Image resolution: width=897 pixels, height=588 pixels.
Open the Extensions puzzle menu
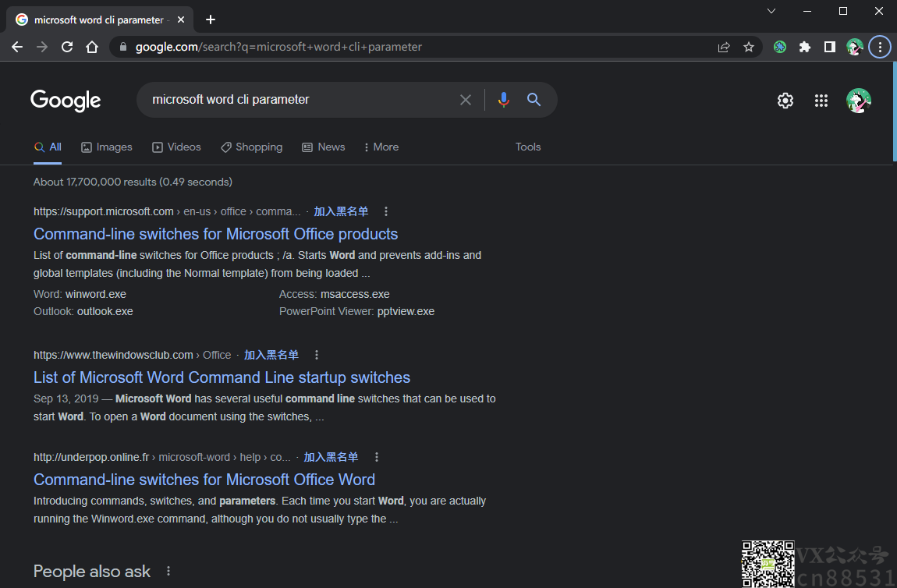(x=805, y=47)
